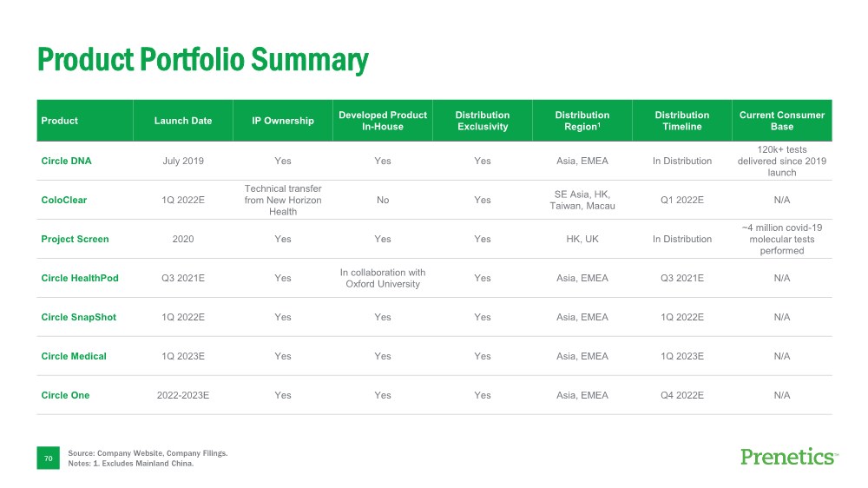Select the Circle SnapShot product name

coord(78,317)
